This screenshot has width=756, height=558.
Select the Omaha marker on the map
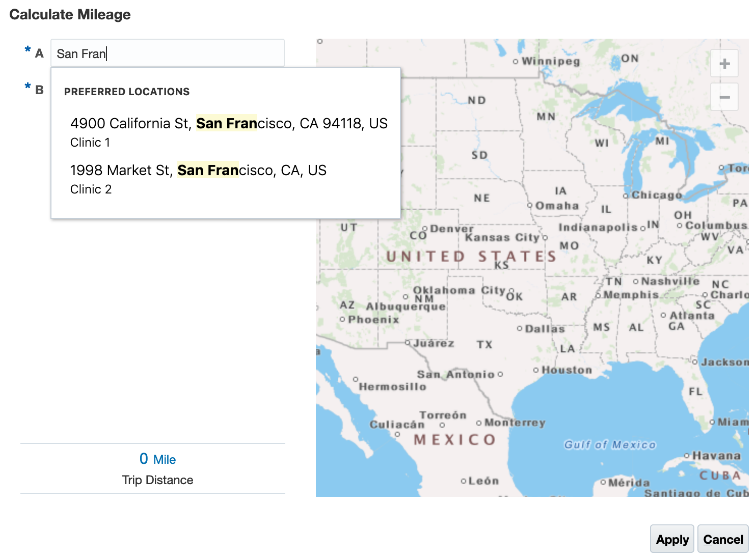[x=530, y=206]
